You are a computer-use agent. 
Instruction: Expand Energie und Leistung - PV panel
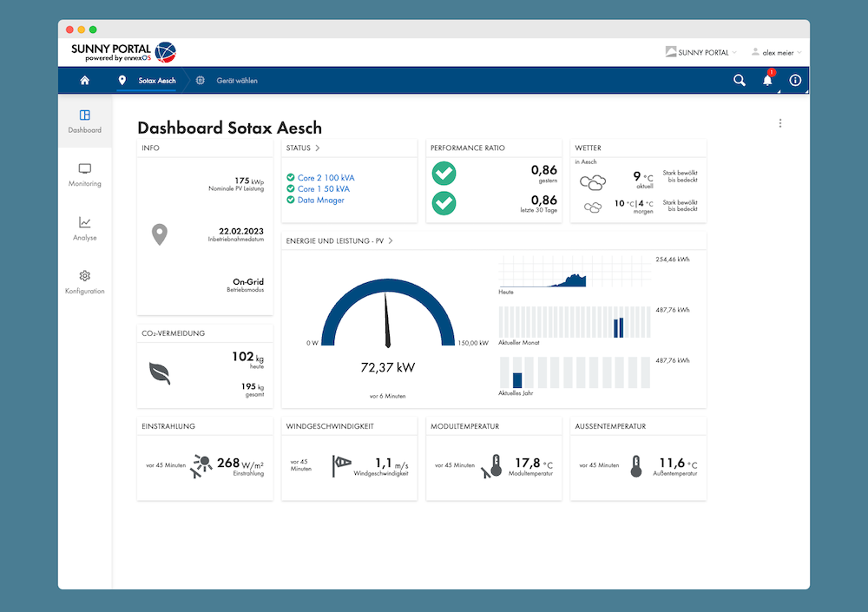[x=391, y=240]
